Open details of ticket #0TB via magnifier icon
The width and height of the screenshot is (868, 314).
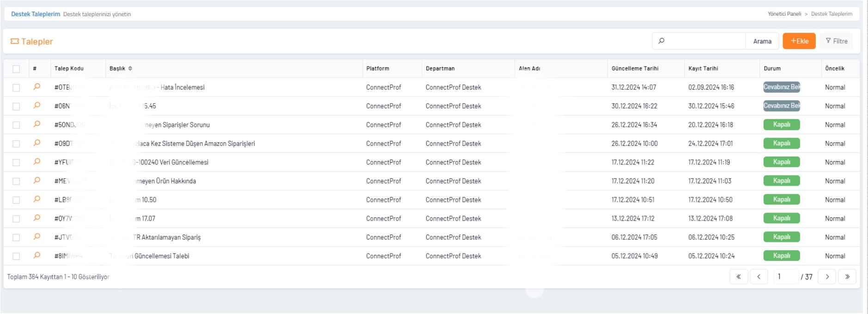pos(37,87)
